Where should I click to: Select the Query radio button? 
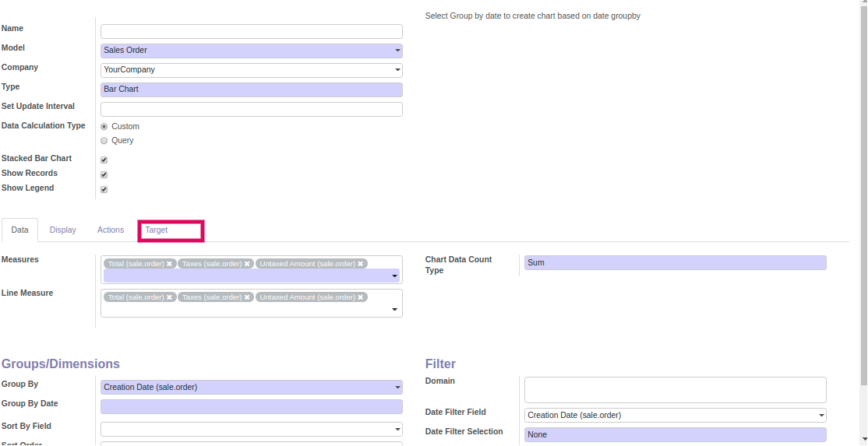[104, 141]
